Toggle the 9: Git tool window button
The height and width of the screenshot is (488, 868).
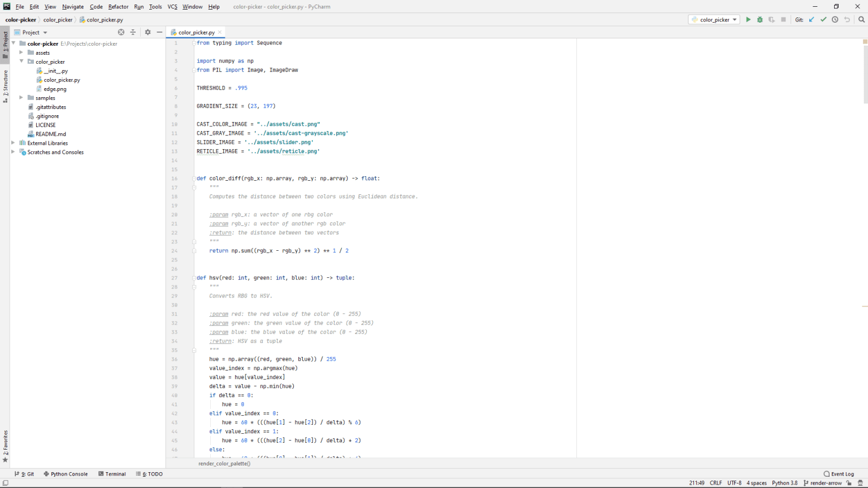pos(24,474)
